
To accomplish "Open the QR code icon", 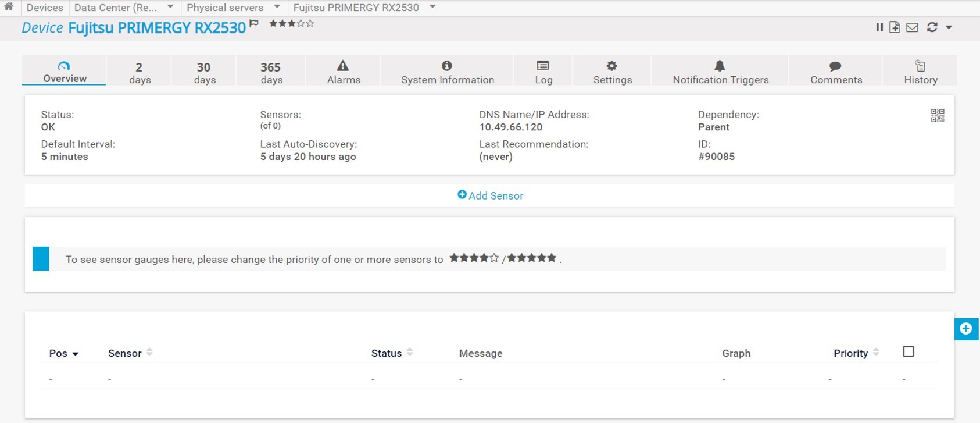I will [x=937, y=116].
